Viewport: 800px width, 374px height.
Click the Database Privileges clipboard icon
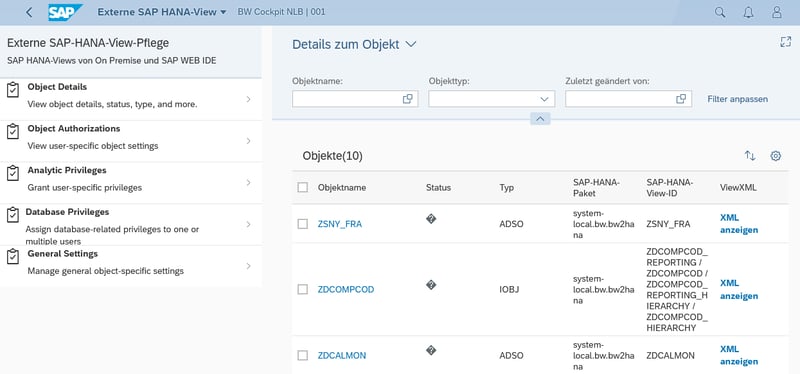coord(13,215)
